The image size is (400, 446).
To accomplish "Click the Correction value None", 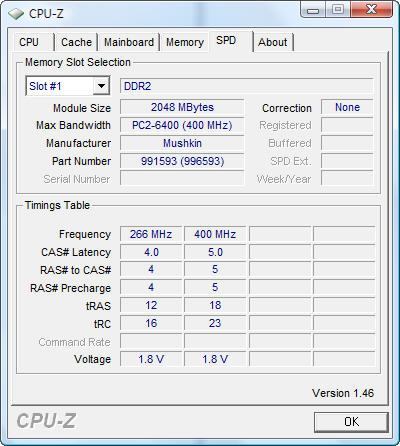I will pyautogui.click(x=347, y=107).
